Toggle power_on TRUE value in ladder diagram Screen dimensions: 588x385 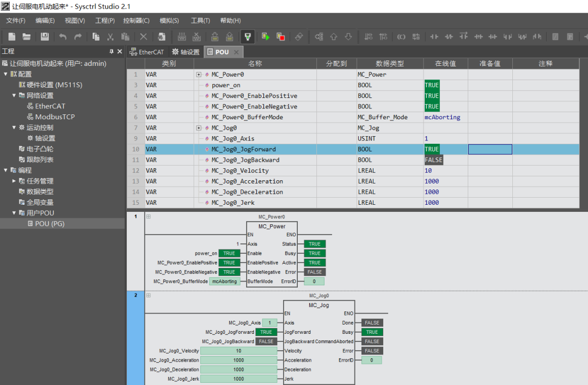point(229,253)
